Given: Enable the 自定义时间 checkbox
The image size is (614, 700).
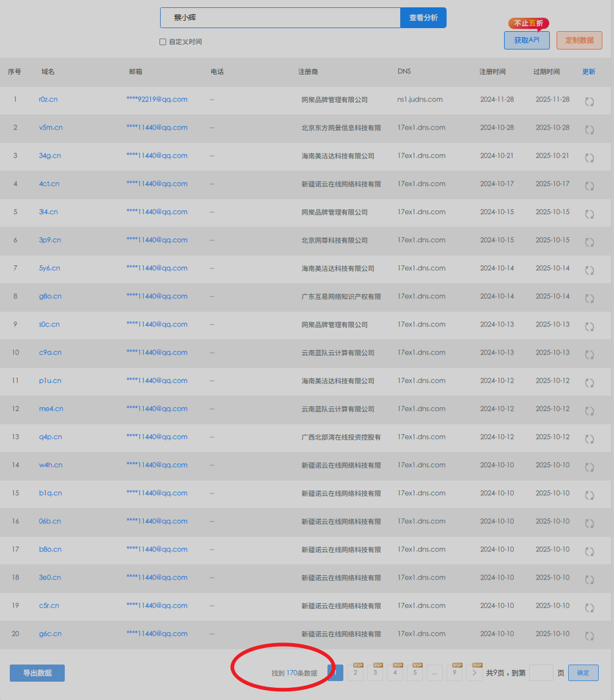Looking at the screenshot, I should (x=163, y=42).
